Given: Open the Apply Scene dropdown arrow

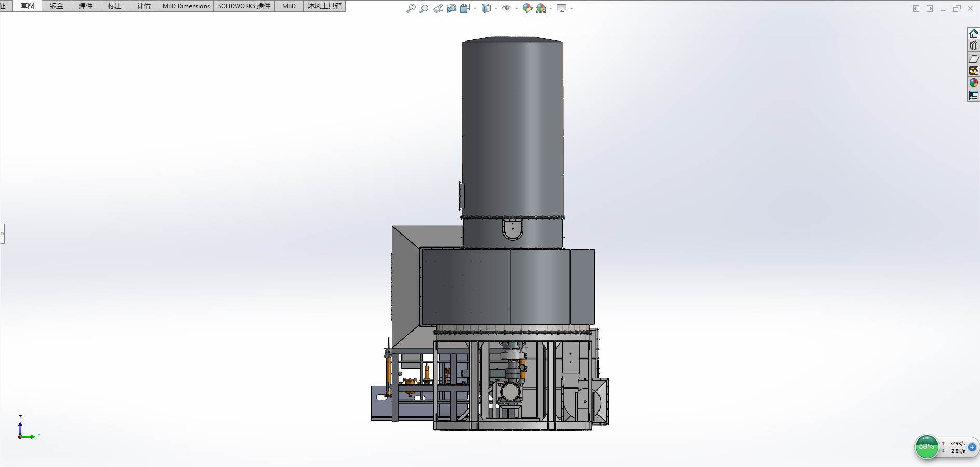Looking at the screenshot, I should click(x=551, y=8).
